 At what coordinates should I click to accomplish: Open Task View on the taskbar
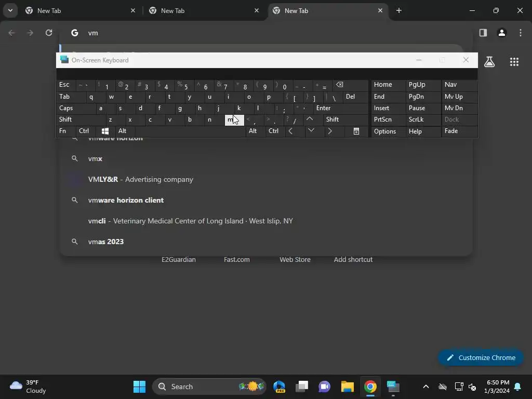(x=302, y=387)
